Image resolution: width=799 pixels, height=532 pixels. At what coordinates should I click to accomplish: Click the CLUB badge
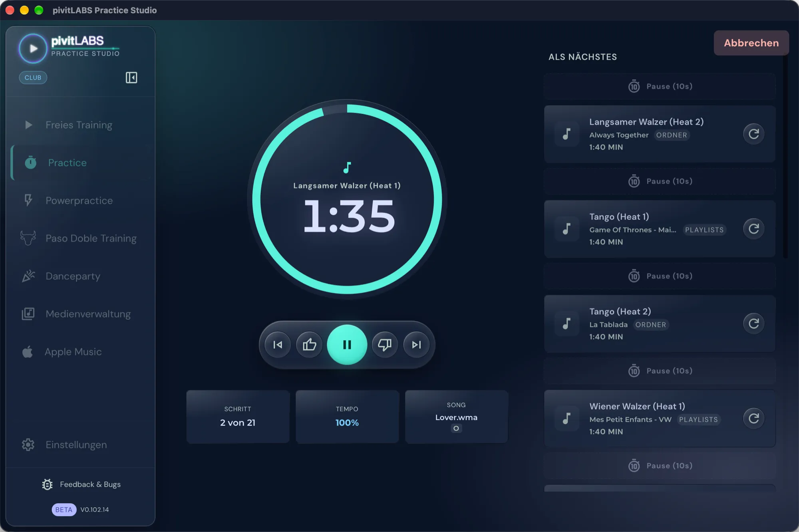coord(33,77)
